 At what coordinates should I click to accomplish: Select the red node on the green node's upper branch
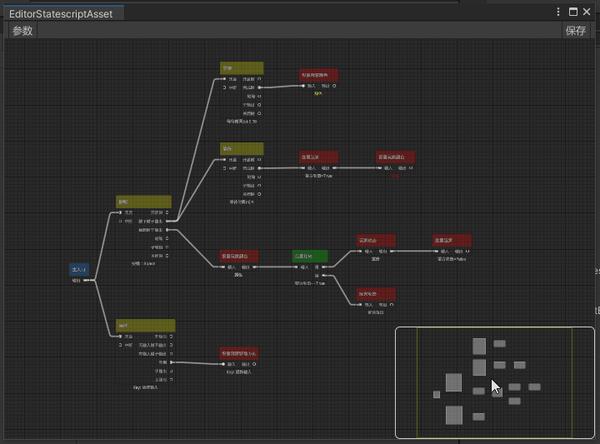click(x=375, y=240)
